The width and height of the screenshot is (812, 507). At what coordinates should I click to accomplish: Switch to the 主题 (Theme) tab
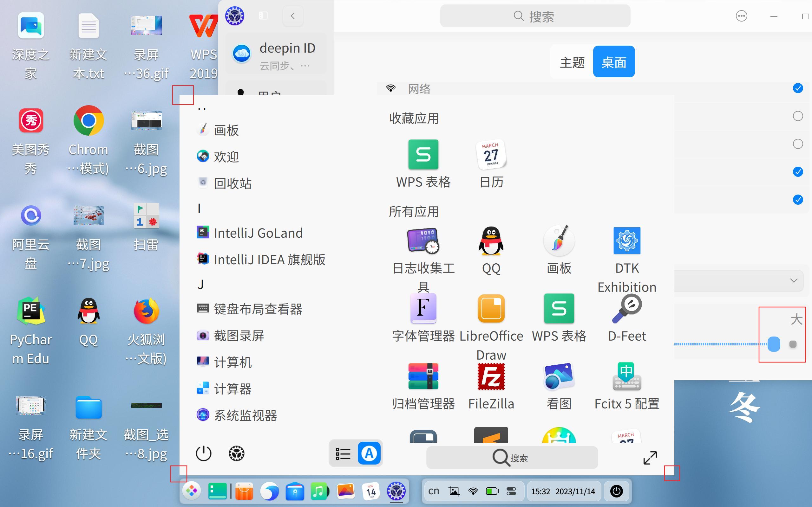click(x=572, y=62)
